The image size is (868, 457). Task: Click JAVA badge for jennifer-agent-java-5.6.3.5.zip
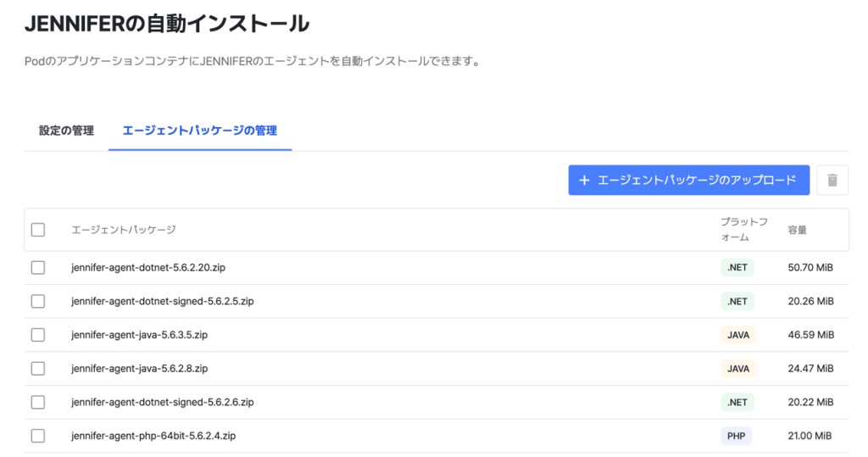tap(737, 335)
